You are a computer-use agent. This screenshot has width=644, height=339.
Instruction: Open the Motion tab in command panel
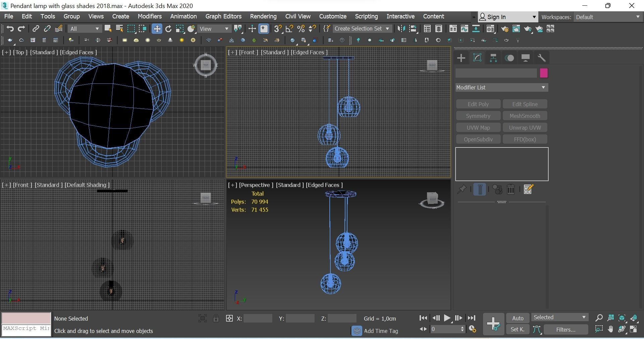[x=509, y=58]
